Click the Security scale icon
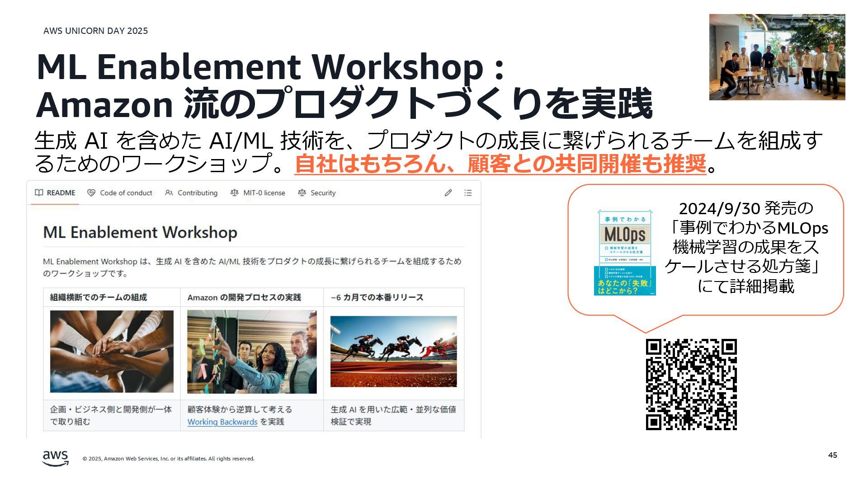868x488 pixels. [x=302, y=193]
